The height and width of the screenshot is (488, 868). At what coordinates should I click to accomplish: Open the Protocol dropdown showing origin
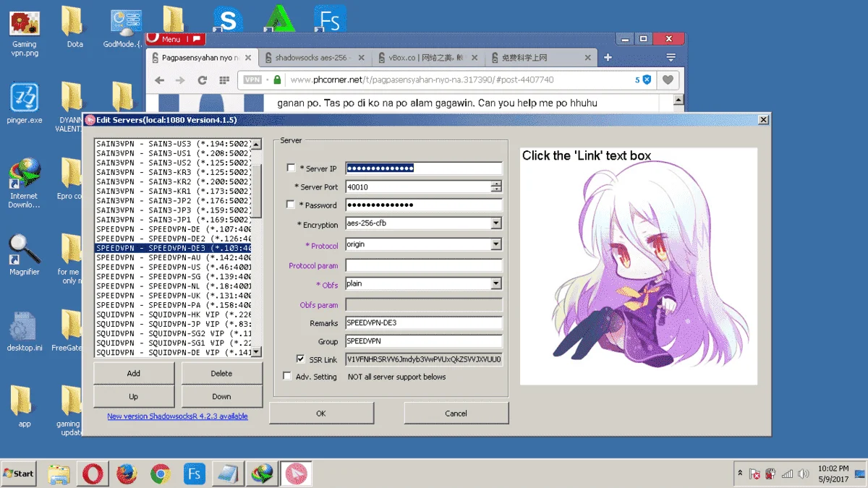tap(496, 244)
